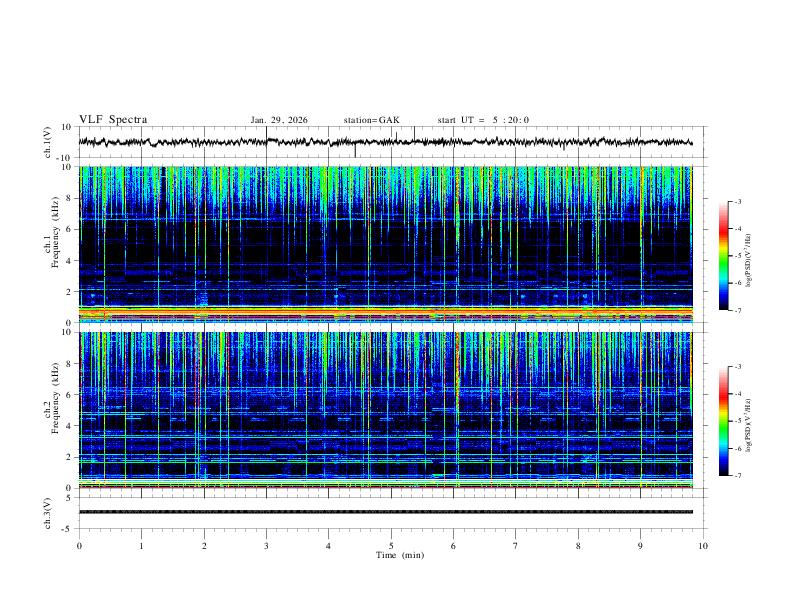
Task: Click the ch.2 PSD color scale bar
Action: point(723,421)
